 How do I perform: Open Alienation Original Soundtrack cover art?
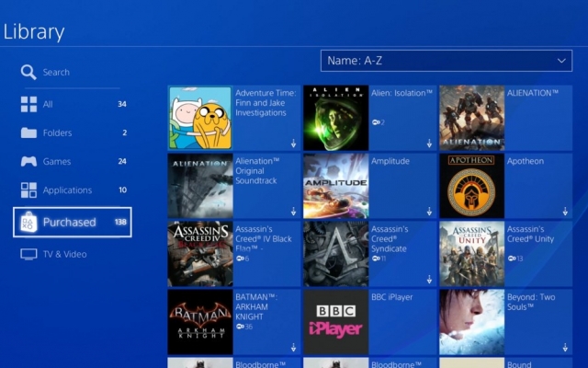200,186
